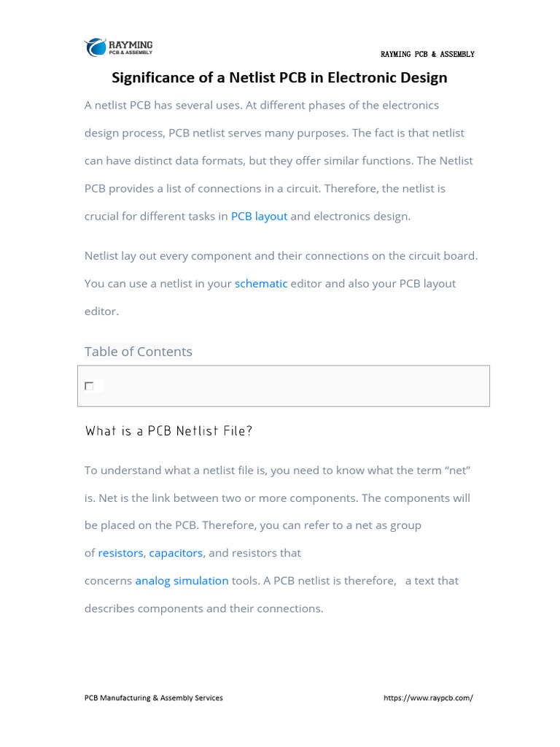Viewport: 560px width, 747px height.
Task: Click the monospaced "RAYMING PCB & ASSEMBLY" header text
Action: click(x=427, y=55)
